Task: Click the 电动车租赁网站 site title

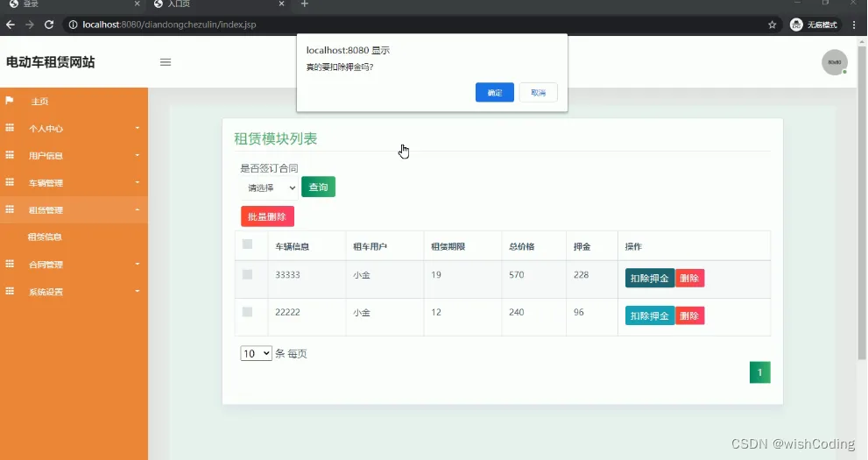Action: click(51, 62)
